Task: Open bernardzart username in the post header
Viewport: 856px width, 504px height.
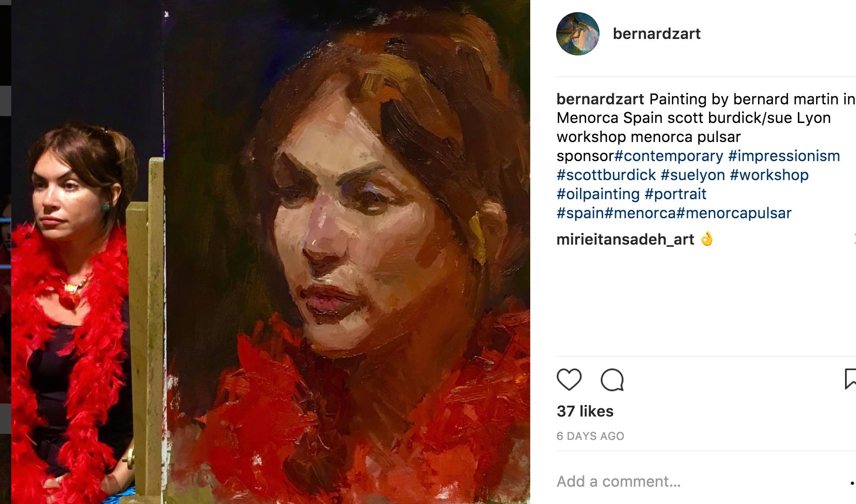Action: [x=656, y=34]
